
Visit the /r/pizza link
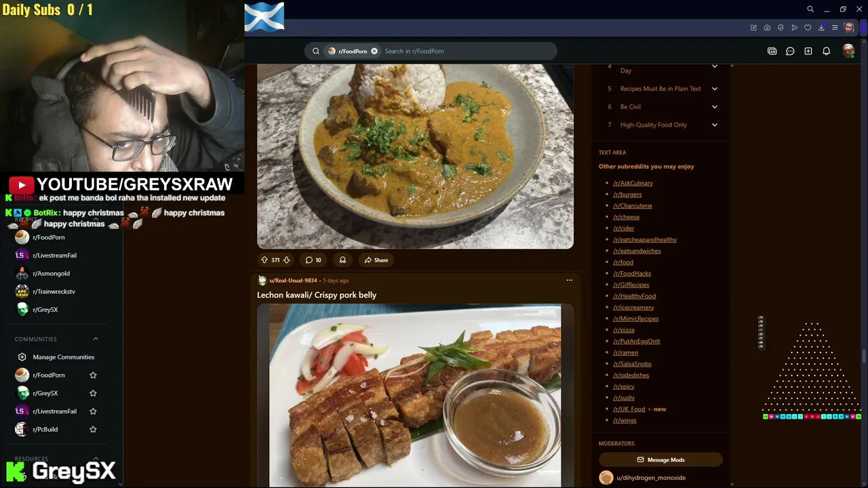(624, 330)
